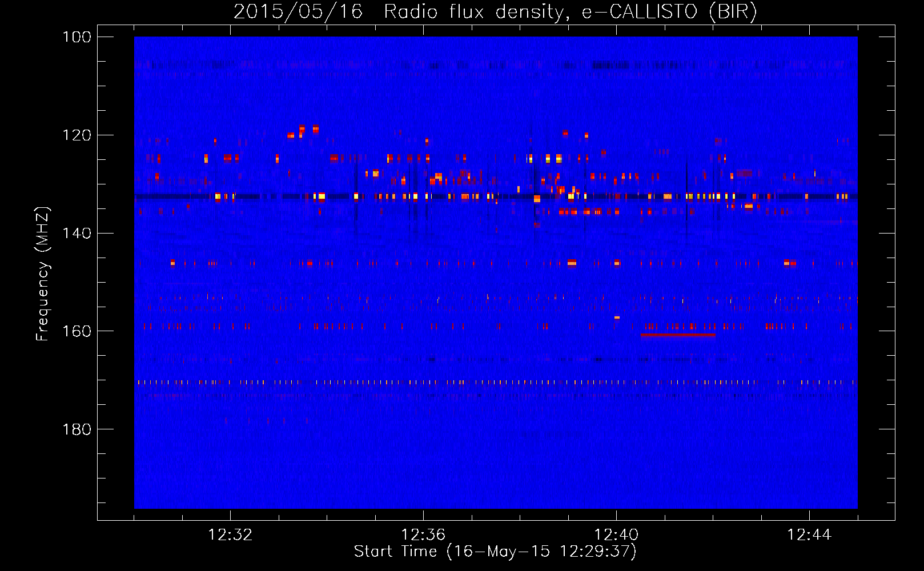Click the '12:40' time tick label
The height and width of the screenshot is (571, 924).
tap(616, 535)
